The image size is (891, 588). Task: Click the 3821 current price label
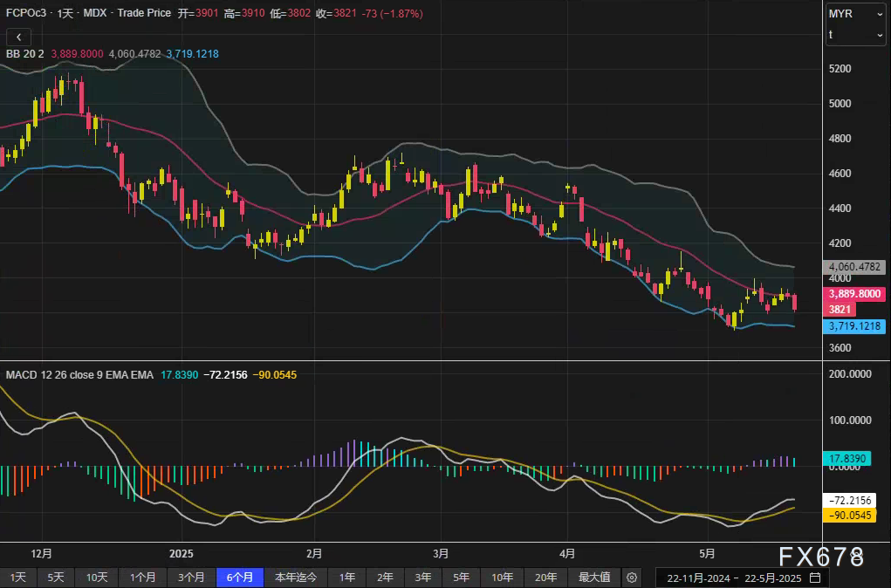pos(840,310)
